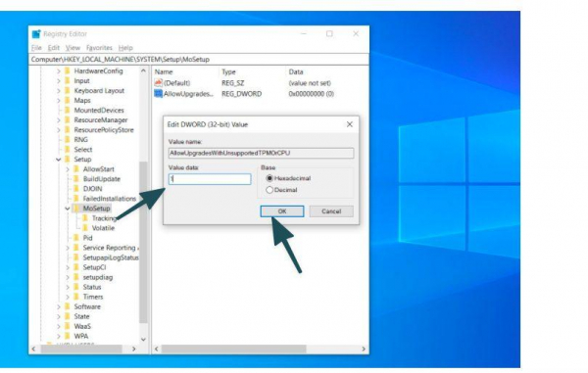Select the WaaS folder icon
Image resolution: width=588 pixels, height=373 pixels.
point(68,327)
